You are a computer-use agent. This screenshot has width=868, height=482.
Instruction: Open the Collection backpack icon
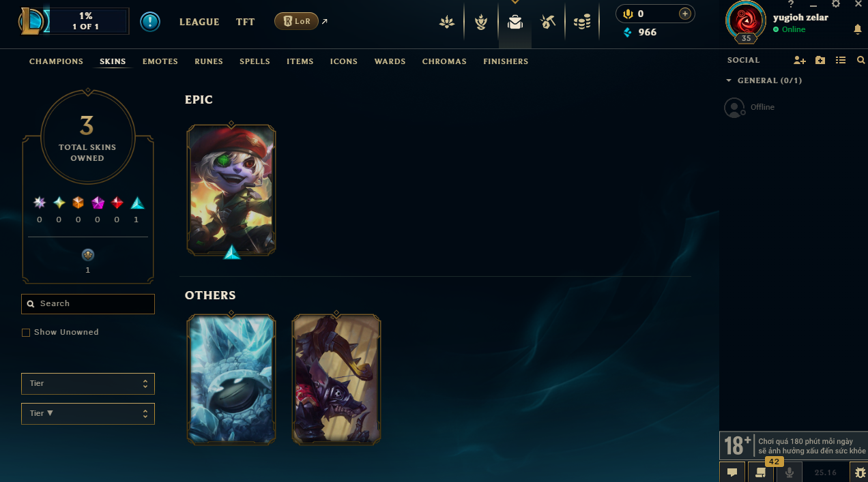(515, 22)
